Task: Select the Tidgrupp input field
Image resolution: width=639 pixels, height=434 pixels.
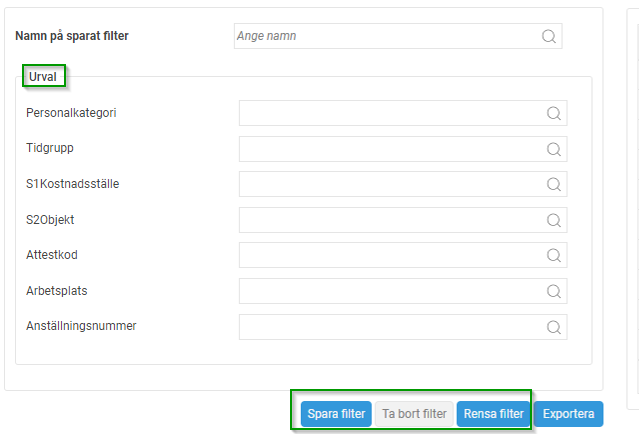Action: click(x=390, y=149)
